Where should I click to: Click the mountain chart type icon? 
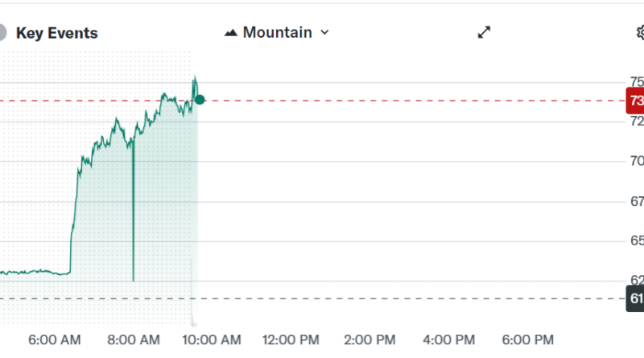click(x=231, y=33)
